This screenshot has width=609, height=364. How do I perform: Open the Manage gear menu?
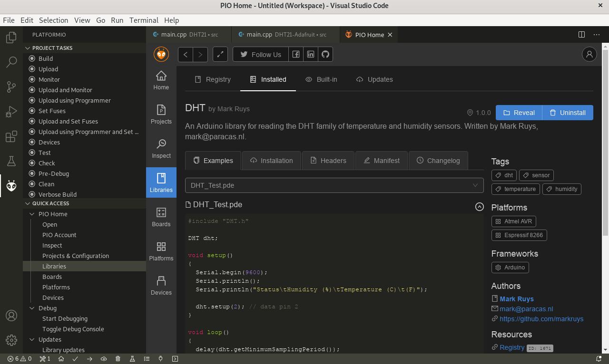tap(11, 340)
